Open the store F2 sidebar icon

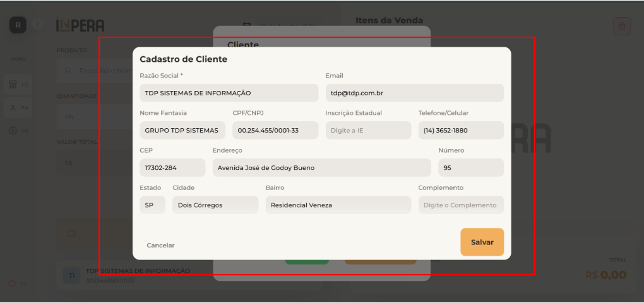(18, 85)
